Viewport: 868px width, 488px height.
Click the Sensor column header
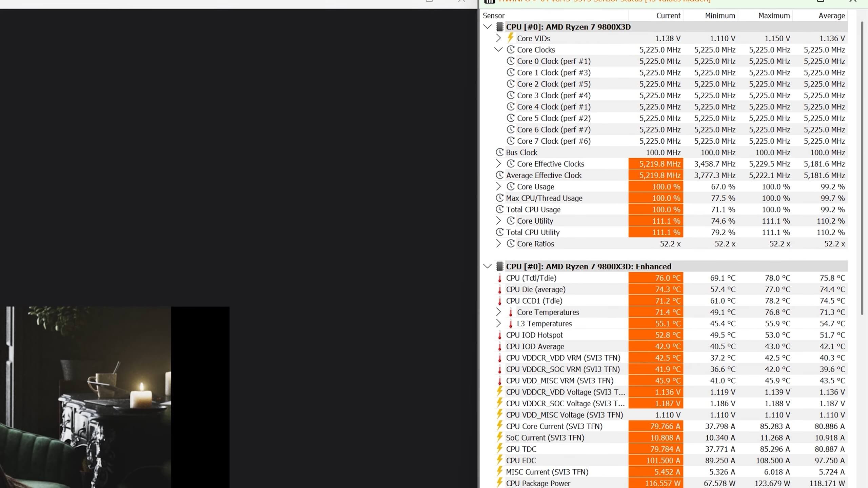click(554, 16)
